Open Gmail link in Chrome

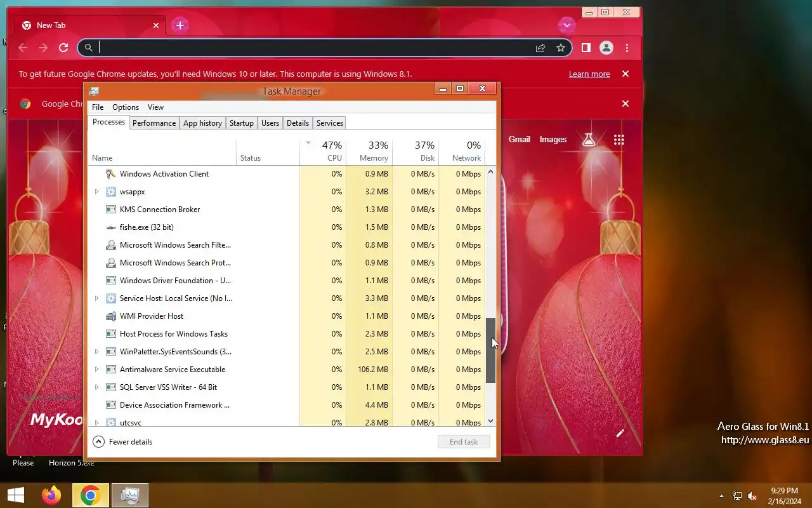(x=519, y=140)
